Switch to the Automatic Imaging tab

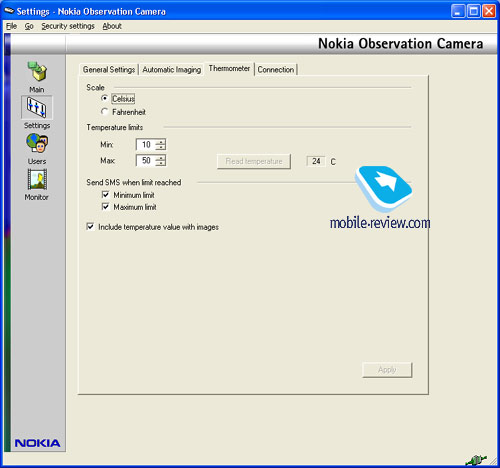coord(172,70)
